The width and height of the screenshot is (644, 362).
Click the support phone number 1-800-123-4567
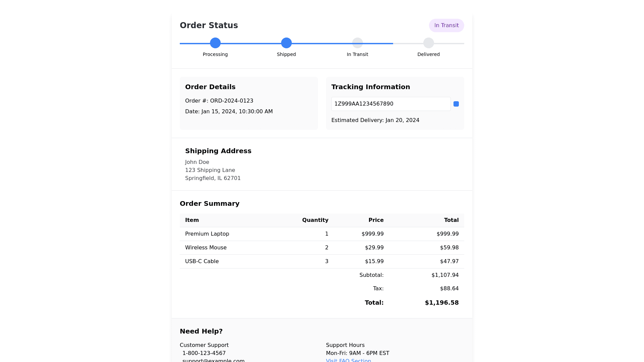204,353
